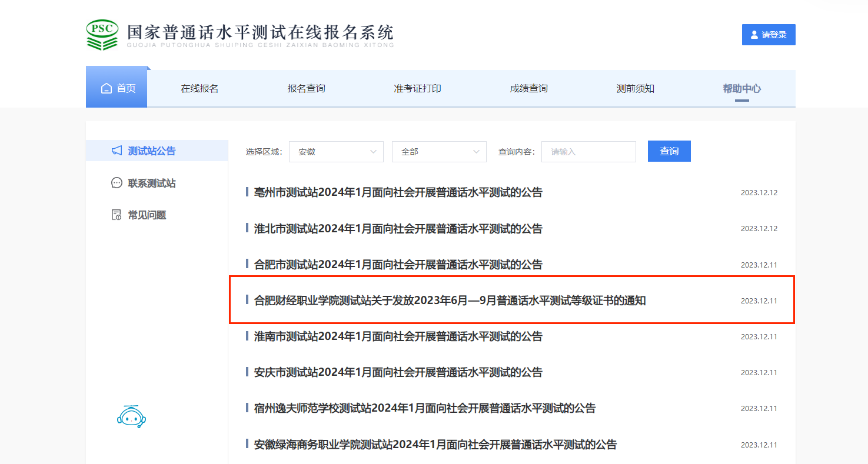The image size is (868, 464).
Task: Click the document icon beside 常见问题
Action: 117,215
